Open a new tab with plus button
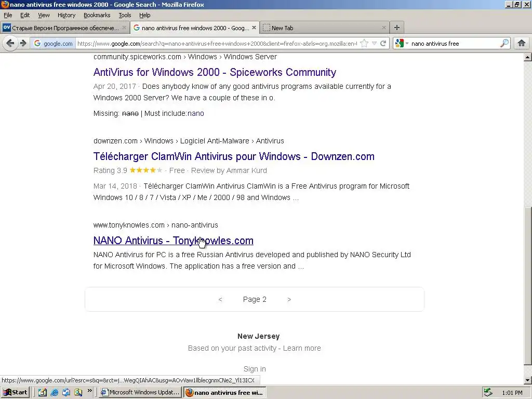 pos(396,28)
